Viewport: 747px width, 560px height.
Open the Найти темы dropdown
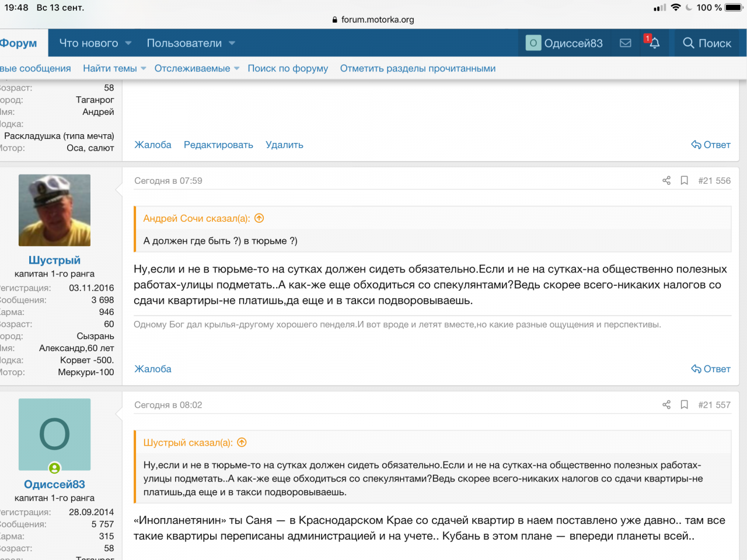pos(144,69)
